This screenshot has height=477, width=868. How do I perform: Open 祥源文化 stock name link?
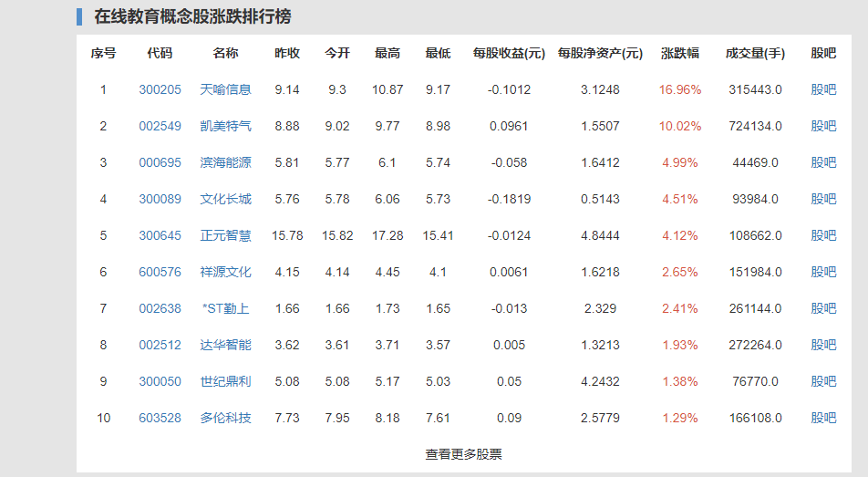(225, 273)
